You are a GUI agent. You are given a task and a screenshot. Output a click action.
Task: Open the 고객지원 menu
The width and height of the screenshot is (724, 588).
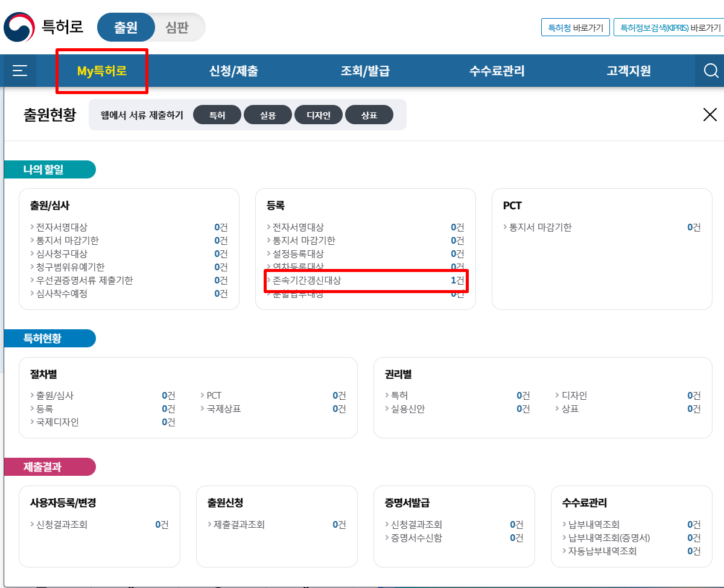coord(629,71)
